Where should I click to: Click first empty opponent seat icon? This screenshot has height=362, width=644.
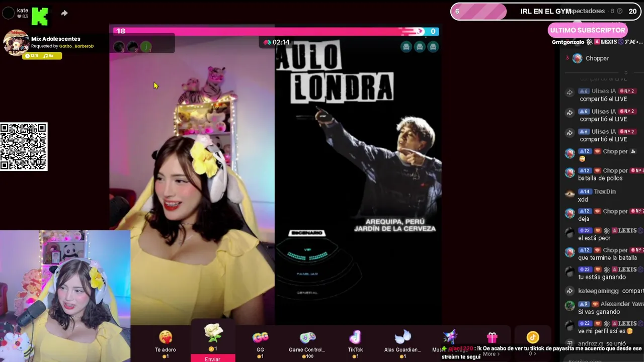pyautogui.click(x=407, y=47)
